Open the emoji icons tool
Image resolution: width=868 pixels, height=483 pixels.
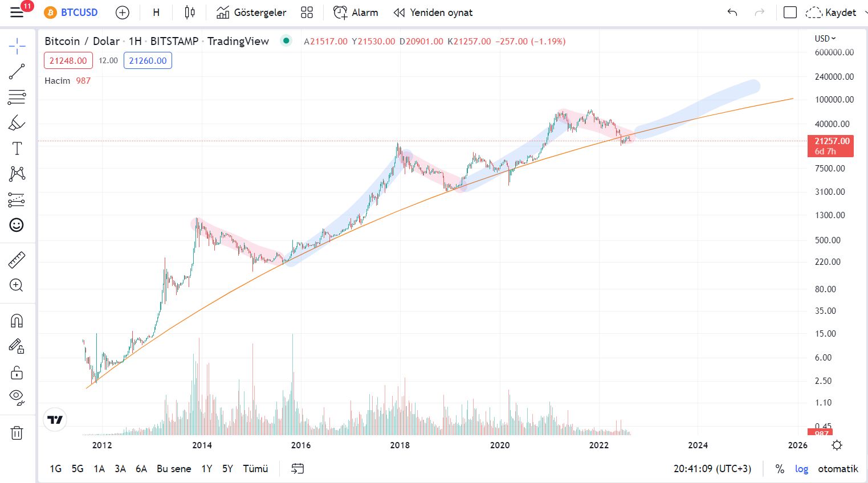pos(17,225)
